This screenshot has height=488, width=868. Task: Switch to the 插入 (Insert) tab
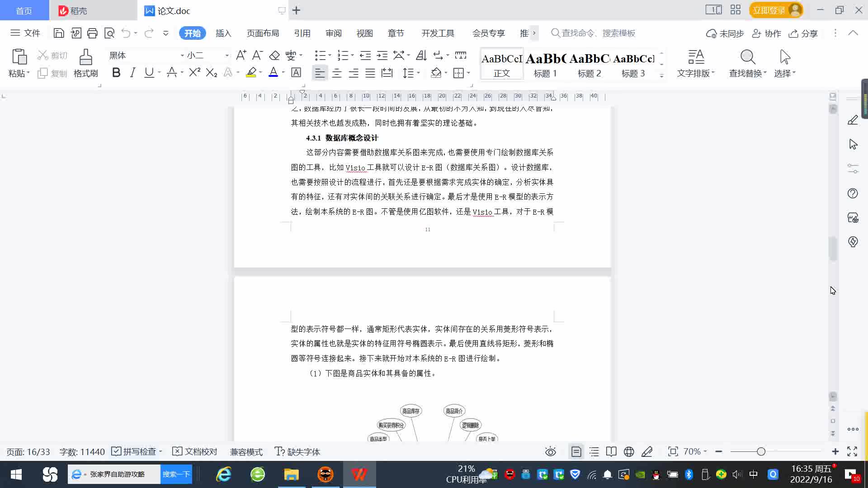pos(223,33)
